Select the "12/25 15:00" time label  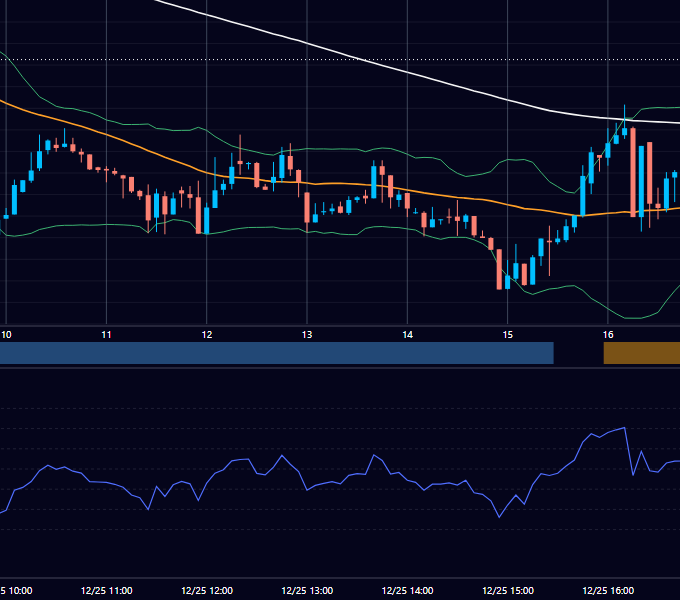coord(508,590)
